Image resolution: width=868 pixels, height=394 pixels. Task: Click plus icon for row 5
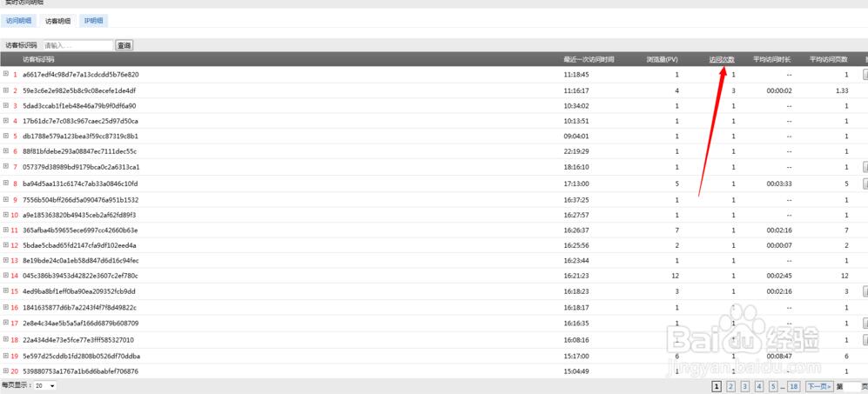pos(6,136)
